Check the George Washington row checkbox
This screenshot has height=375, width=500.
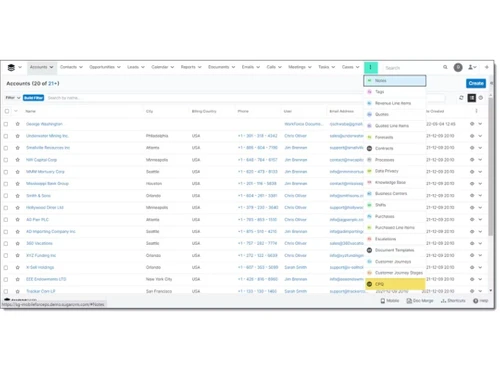click(x=6, y=124)
